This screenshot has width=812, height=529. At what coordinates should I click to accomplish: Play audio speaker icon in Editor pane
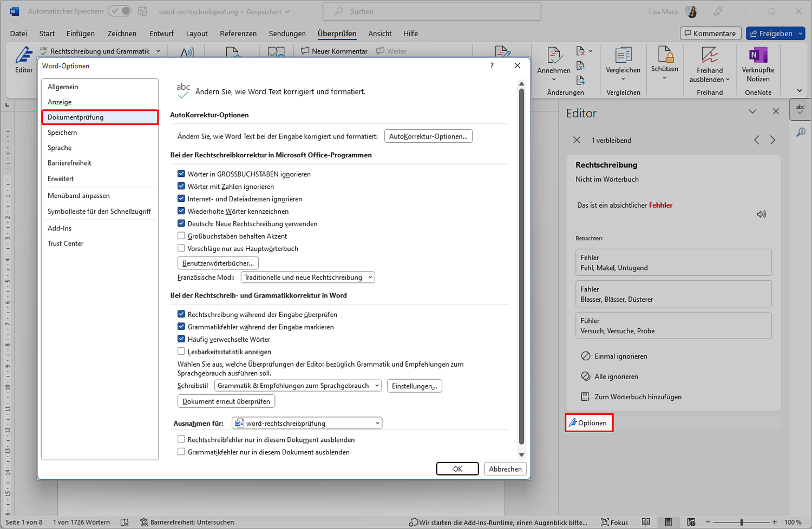click(762, 214)
